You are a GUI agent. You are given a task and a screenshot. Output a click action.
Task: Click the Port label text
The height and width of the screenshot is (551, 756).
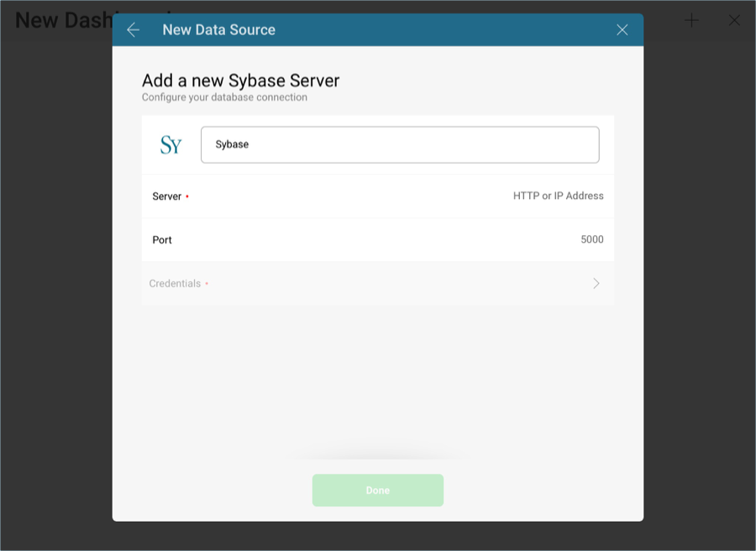click(x=162, y=239)
